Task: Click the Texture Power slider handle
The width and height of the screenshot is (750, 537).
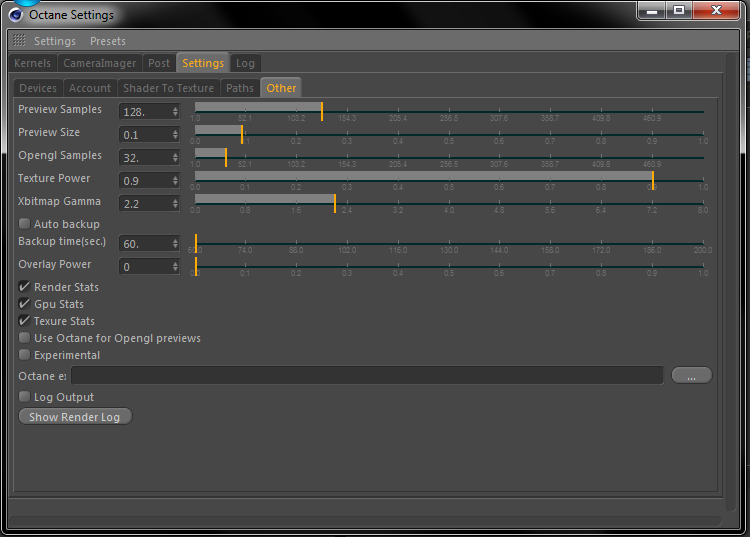Action: 653,180
